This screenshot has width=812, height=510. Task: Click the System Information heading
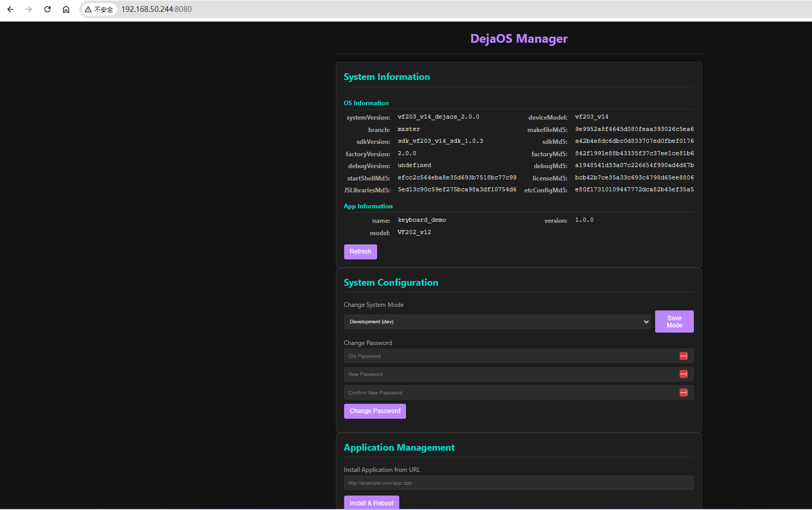(x=387, y=77)
